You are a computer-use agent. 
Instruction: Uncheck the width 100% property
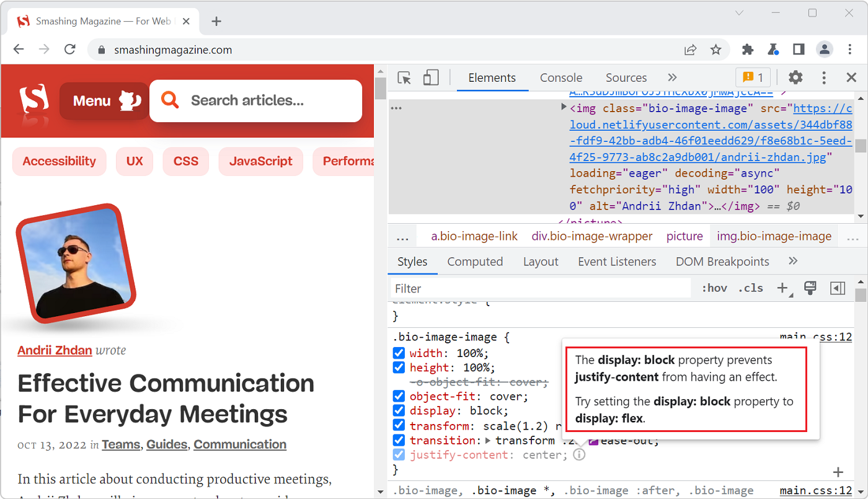[398, 351]
